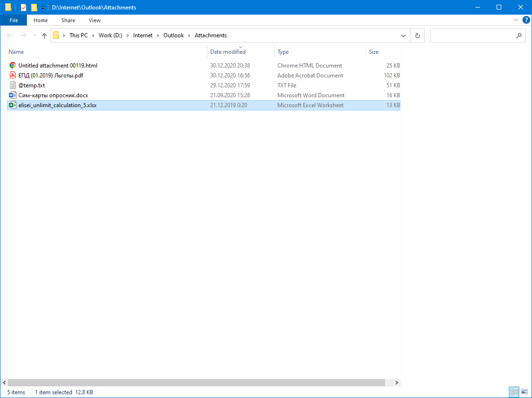
Task: Click the PDF icon of ЕПД Льготы file
Action: coord(13,76)
